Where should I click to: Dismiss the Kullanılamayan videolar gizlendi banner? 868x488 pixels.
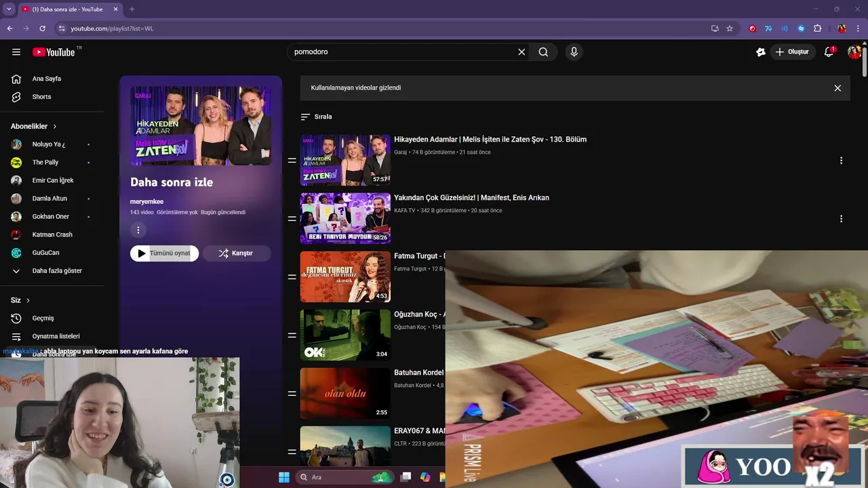837,88
